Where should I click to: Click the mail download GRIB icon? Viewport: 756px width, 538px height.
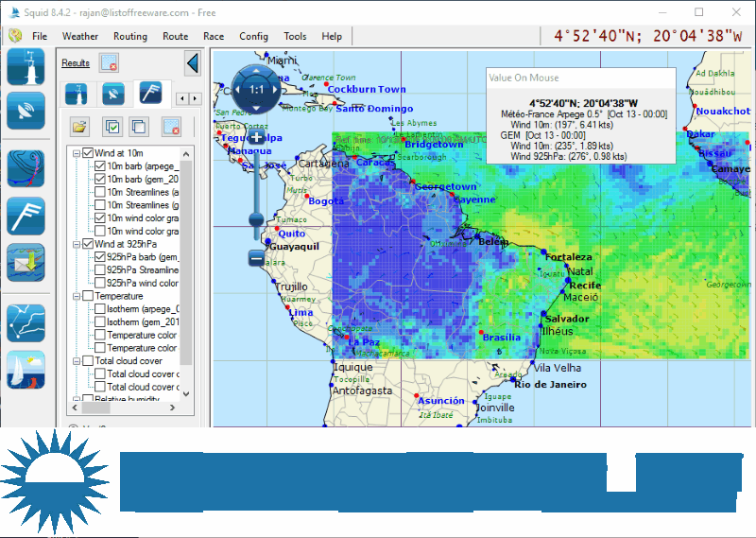click(26, 262)
